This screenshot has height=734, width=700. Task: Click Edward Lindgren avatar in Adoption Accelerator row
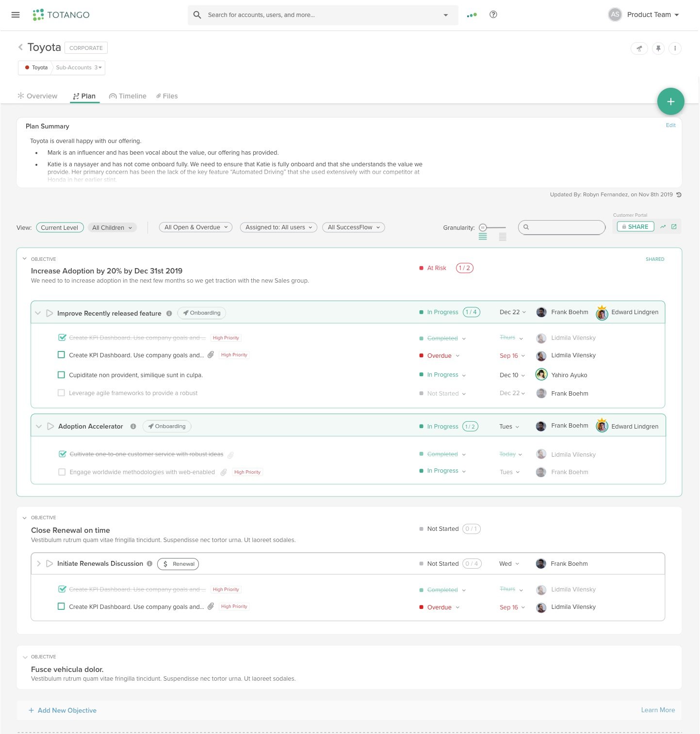click(602, 426)
